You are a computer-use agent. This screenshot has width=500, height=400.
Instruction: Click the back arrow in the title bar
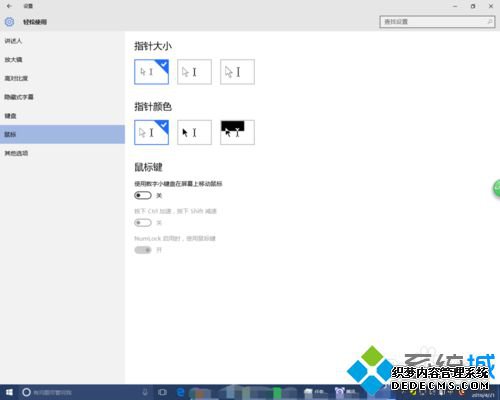click(x=9, y=6)
